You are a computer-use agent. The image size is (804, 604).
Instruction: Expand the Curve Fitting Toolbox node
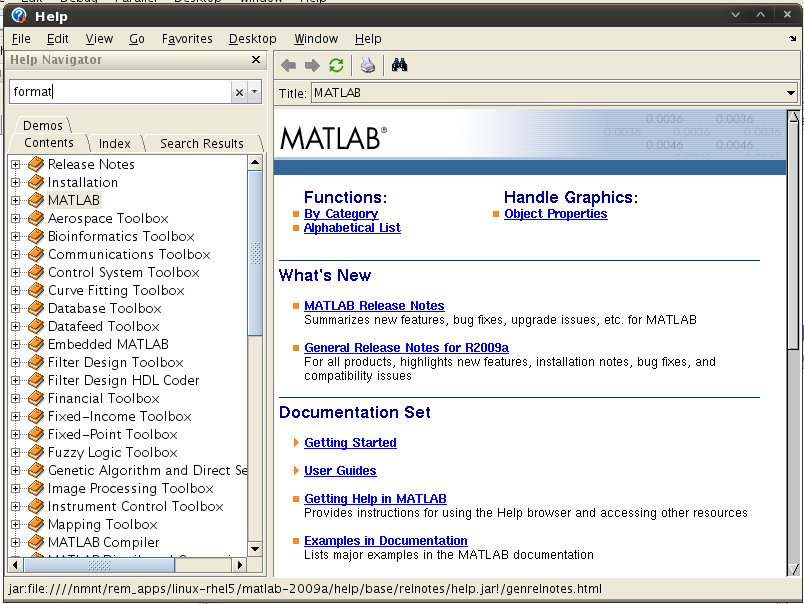[x=15, y=290]
